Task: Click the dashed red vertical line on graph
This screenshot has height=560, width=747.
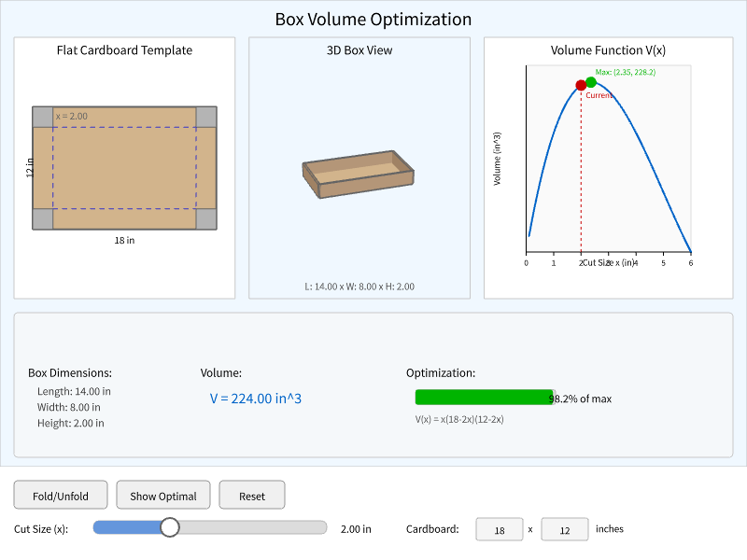Action: pos(581,168)
